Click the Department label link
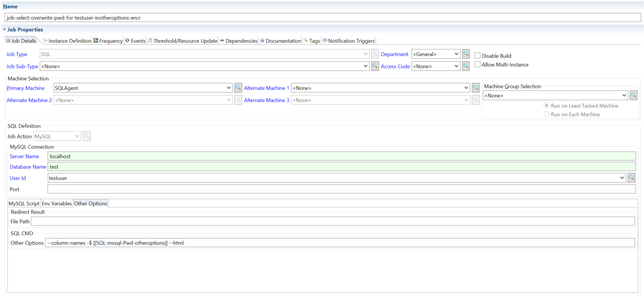The width and height of the screenshot is (644, 295). pos(395,54)
